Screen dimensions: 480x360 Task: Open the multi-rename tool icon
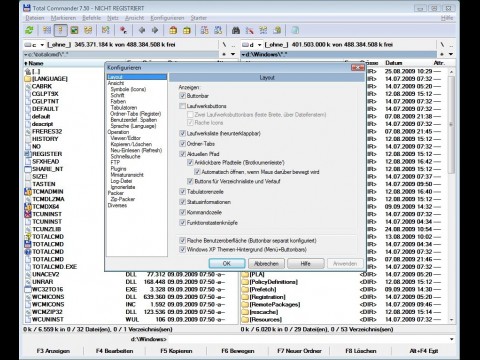point(249,30)
